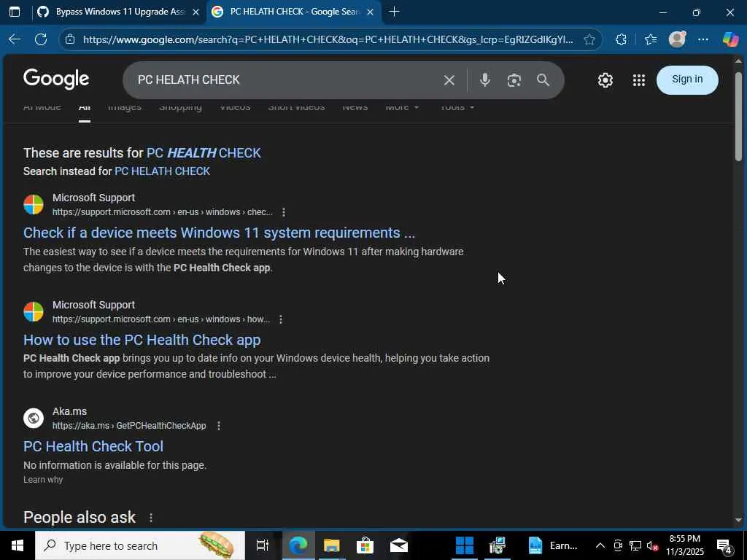
Task: Open Mail app from taskbar
Action: pyautogui.click(x=399, y=545)
